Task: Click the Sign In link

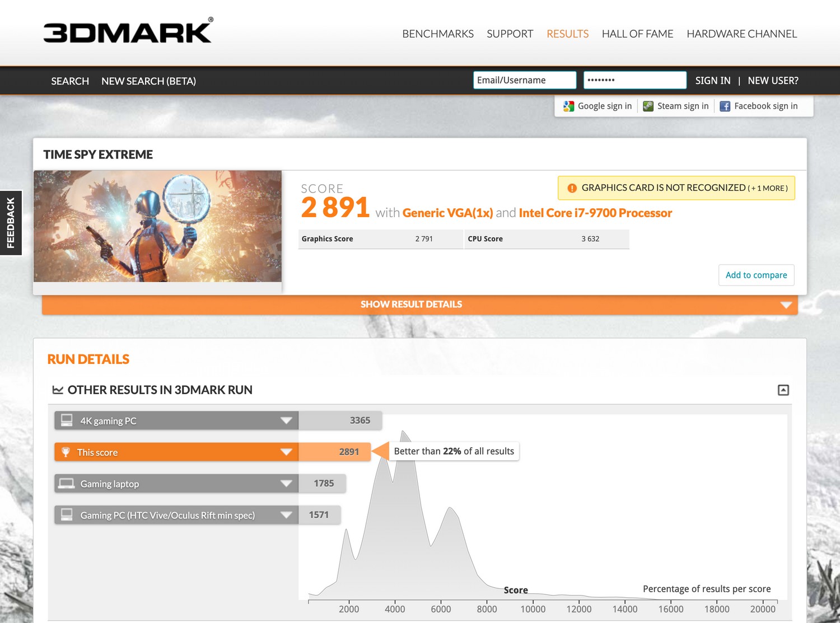Action: [x=712, y=81]
